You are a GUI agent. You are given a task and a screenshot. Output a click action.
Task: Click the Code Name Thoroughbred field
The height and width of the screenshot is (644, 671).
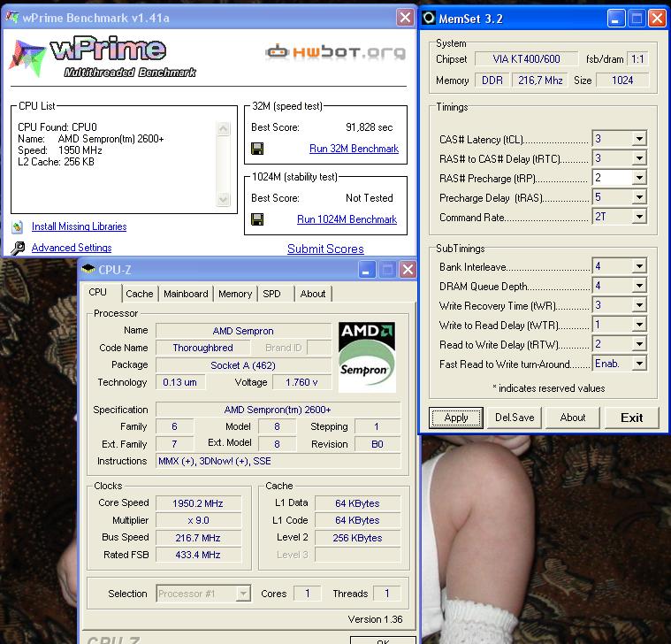[x=203, y=348]
